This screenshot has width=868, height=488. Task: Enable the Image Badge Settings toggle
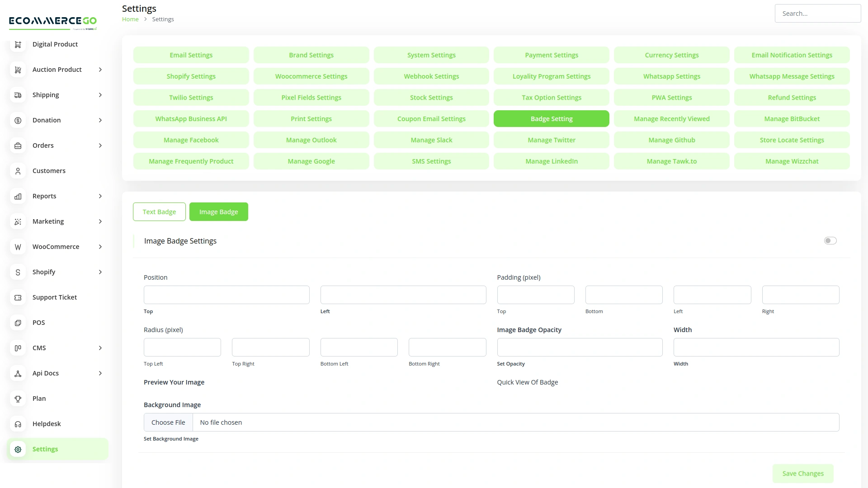830,240
